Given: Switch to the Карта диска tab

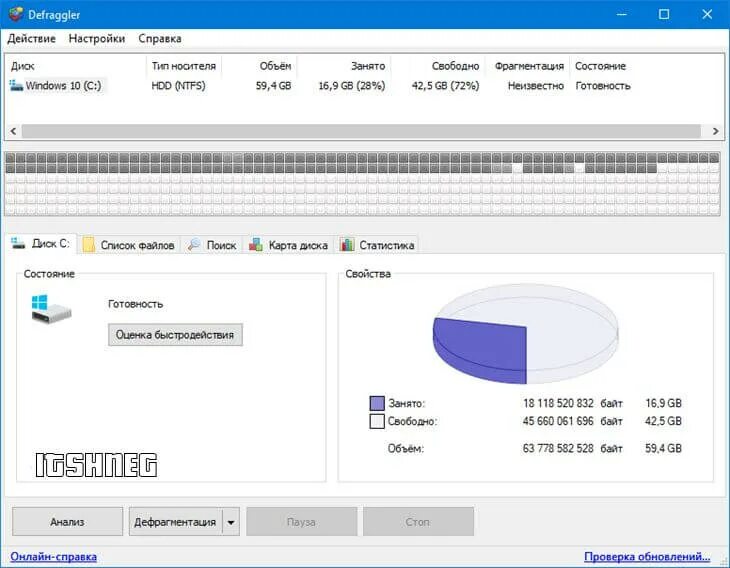Looking at the screenshot, I should [x=289, y=245].
